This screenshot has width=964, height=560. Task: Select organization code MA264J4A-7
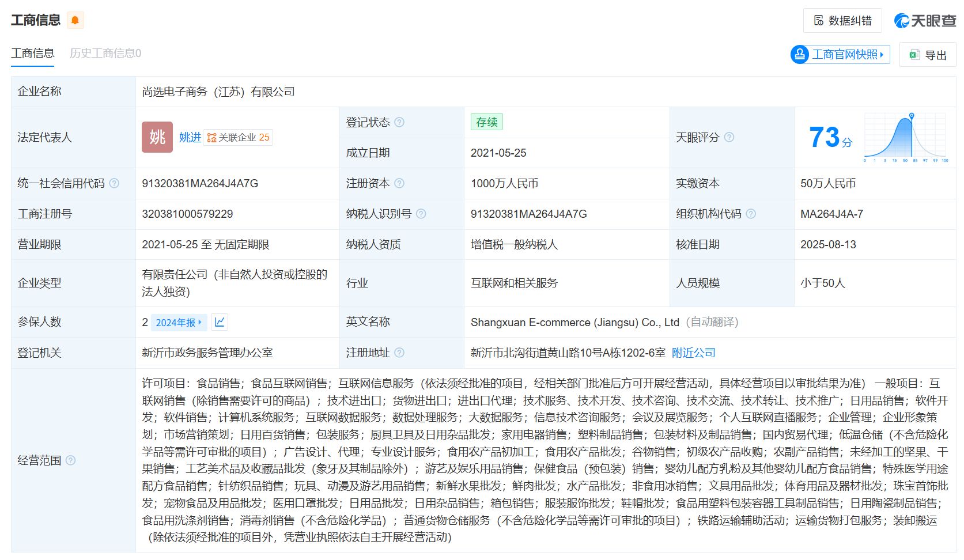(831, 214)
